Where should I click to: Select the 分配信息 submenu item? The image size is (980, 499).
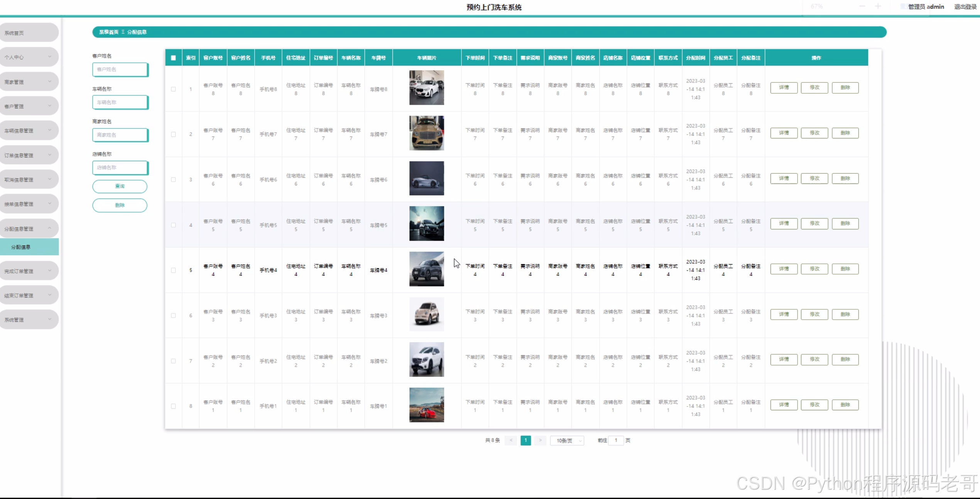tap(29, 247)
